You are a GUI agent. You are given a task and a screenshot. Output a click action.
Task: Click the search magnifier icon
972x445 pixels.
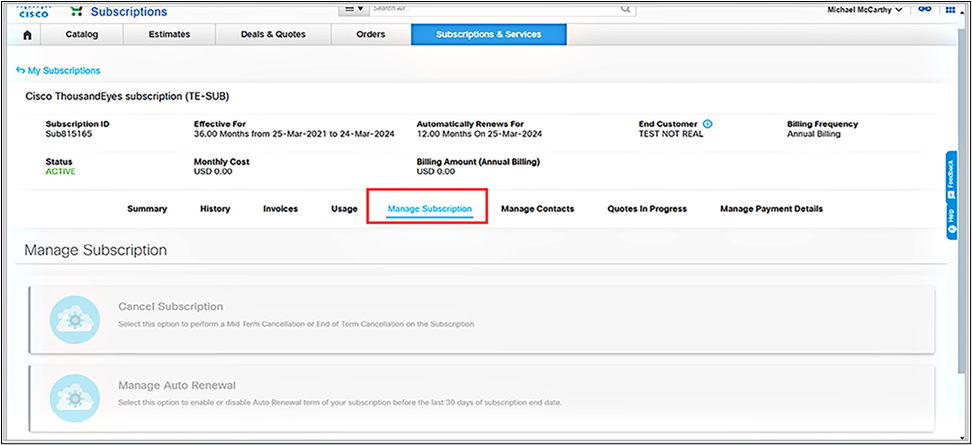[x=626, y=10]
